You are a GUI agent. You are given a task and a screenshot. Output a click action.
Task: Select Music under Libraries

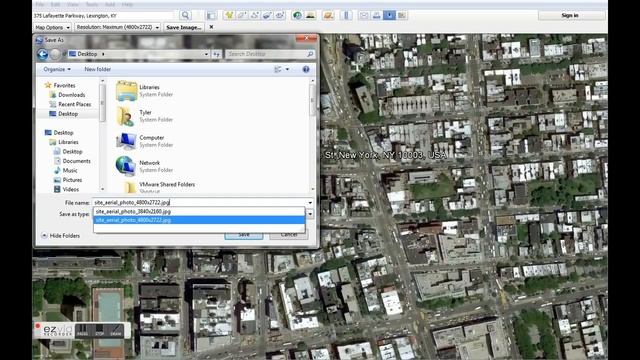[x=65, y=171]
